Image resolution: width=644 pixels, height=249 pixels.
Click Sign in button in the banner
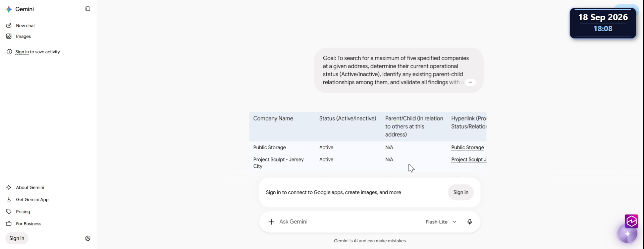click(461, 192)
